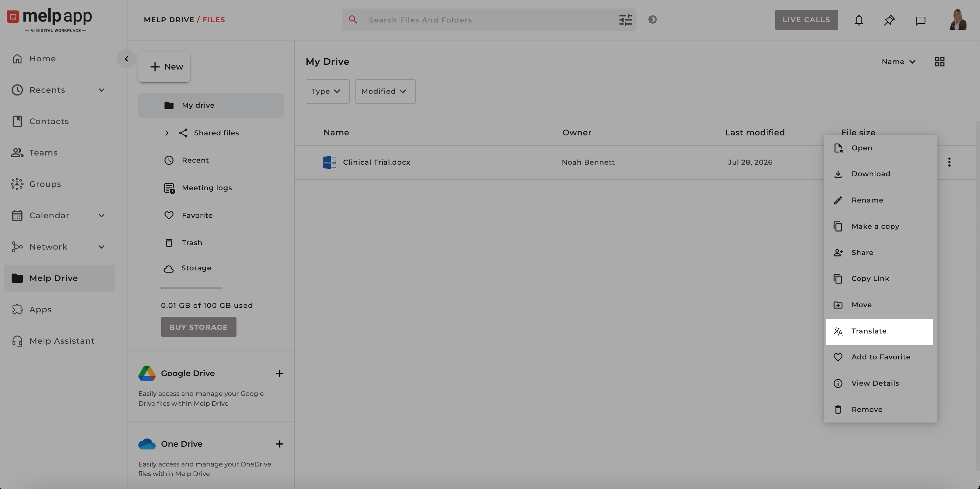The image size is (980, 489).
Task: Open Meeting logs
Action: [206, 188]
